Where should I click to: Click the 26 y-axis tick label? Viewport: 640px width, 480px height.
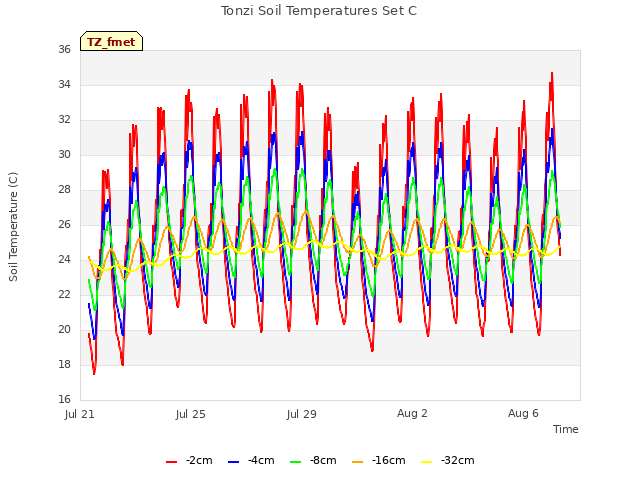pyautogui.click(x=64, y=224)
